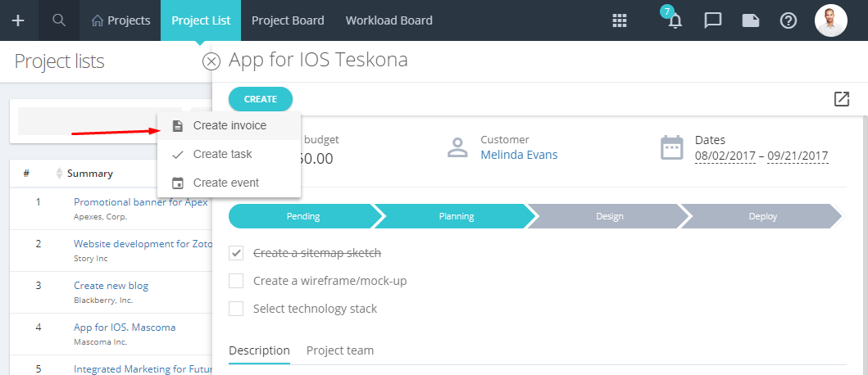Screen dimensions: 868x375
Task: Click the calendar icon beside Dates
Action: (673, 147)
